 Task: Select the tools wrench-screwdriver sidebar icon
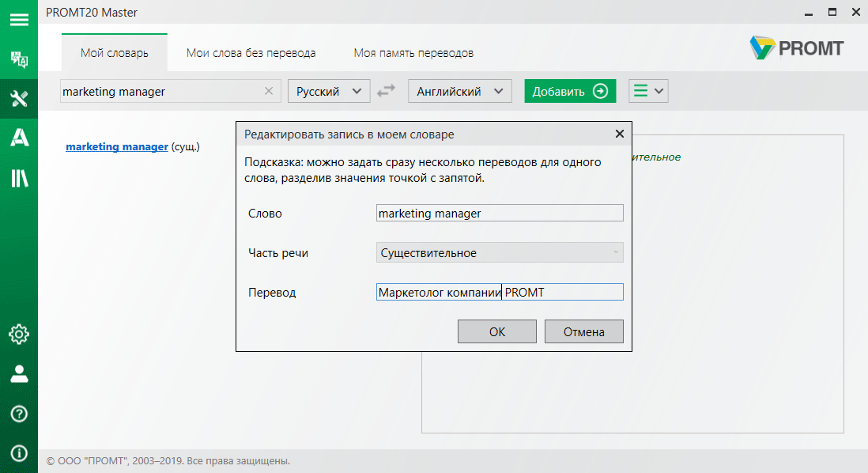pyautogui.click(x=19, y=99)
